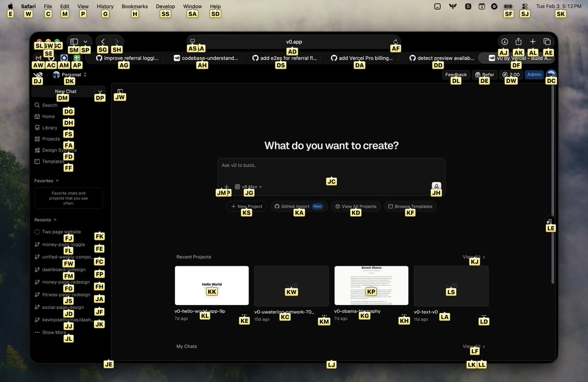588x382 pixels.
Task: Add an attachment with the plus icon
Action: click(226, 187)
